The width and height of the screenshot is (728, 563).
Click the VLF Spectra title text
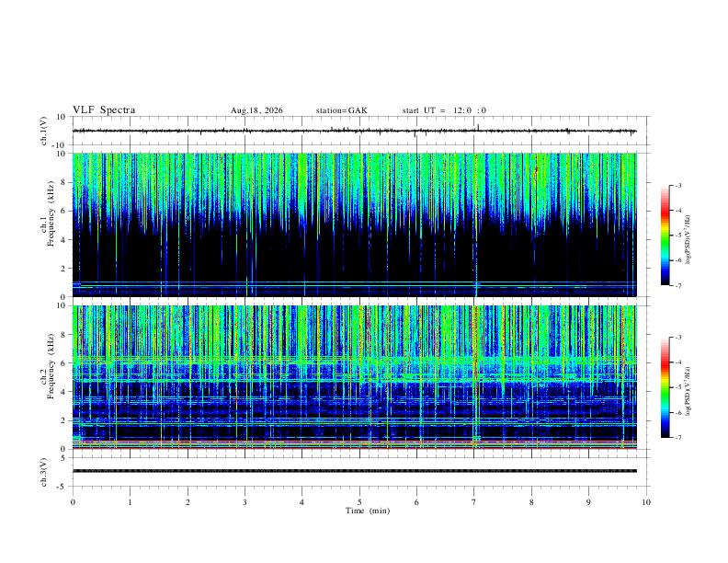[104, 110]
